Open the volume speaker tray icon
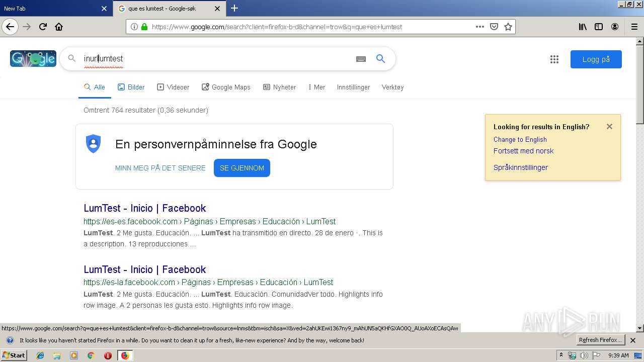 584,355
